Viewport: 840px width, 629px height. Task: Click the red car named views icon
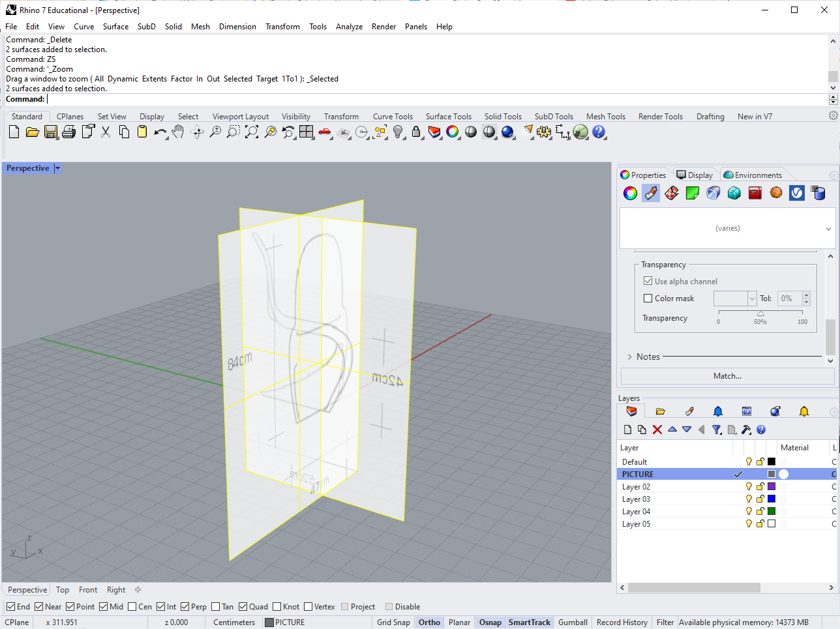click(x=325, y=132)
